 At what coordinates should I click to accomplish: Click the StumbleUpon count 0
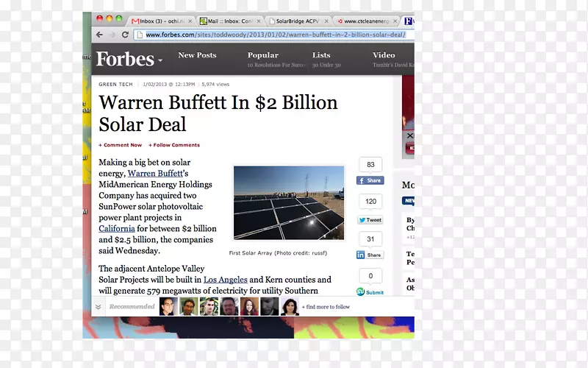(x=370, y=275)
